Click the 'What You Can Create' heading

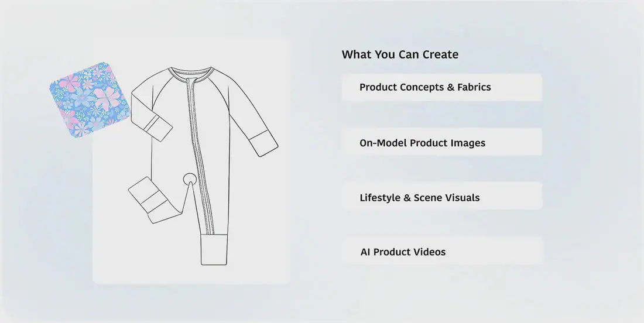click(x=400, y=54)
